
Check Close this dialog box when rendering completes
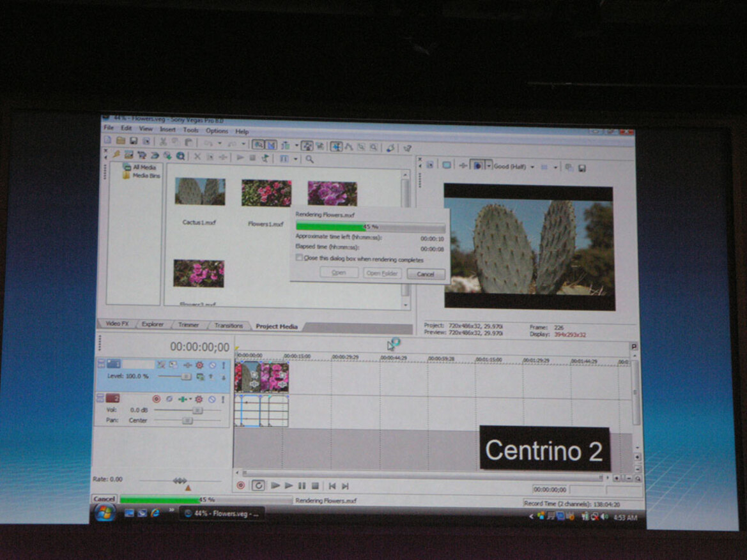[x=299, y=257]
